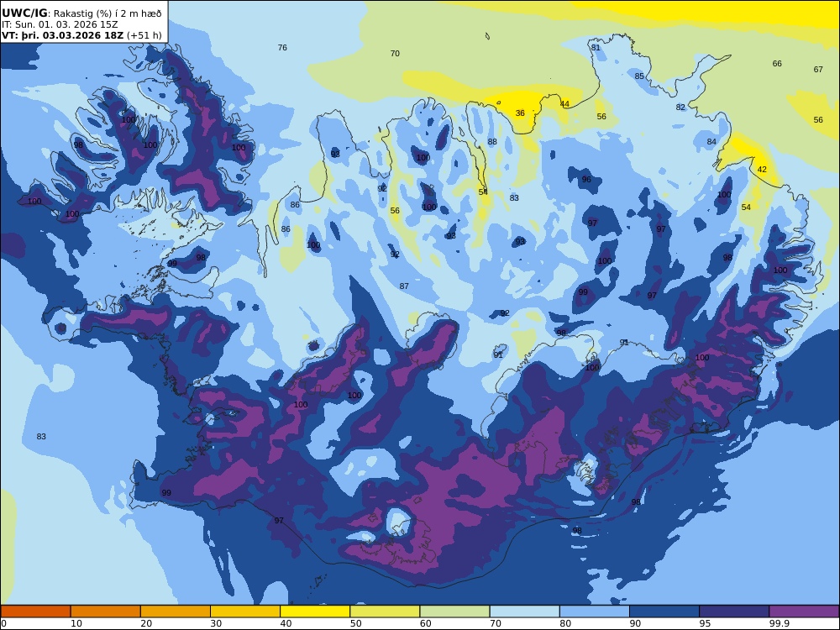The image size is (840, 630).
Task: Pick the light blue 80–90 legend swatch
Action: [595, 612]
